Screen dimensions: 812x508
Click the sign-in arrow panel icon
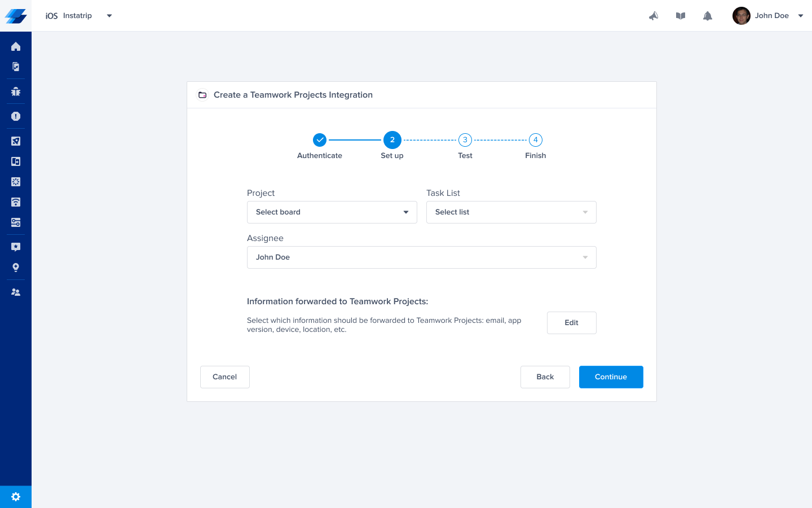[x=16, y=161]
